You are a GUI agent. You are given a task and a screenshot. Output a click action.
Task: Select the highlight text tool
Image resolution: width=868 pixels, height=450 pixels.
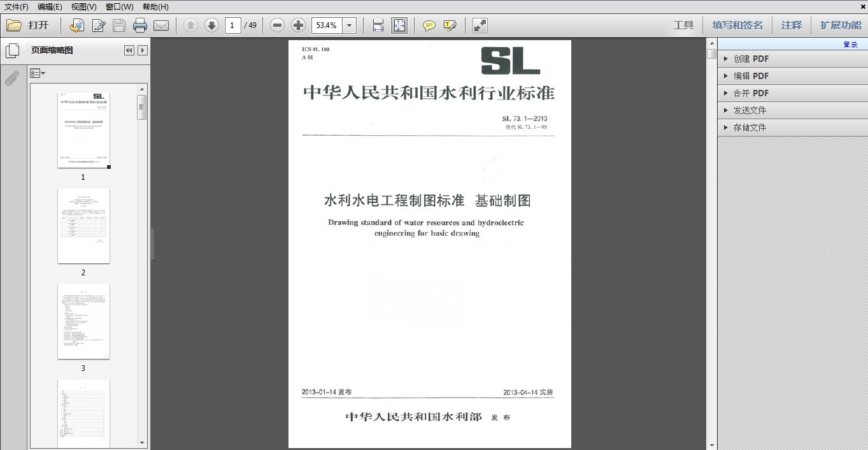click(x=450, y=25)
